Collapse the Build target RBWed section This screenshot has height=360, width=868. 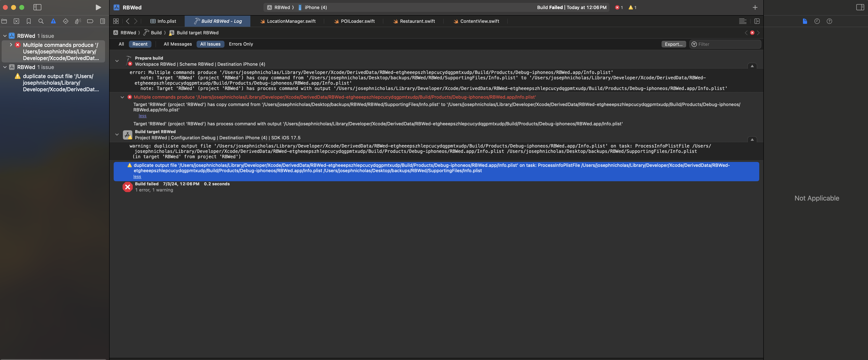117,135
